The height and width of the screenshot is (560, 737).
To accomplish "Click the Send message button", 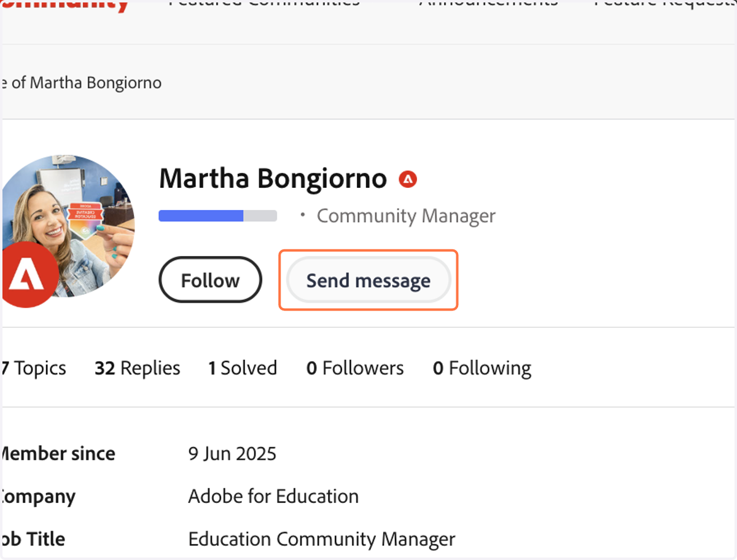I will [x=368, y=281].
